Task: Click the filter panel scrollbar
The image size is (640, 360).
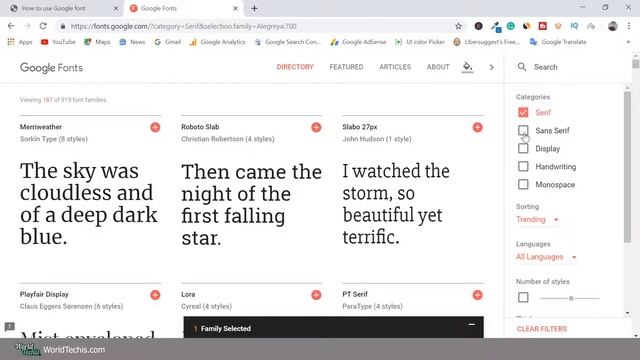Action: [627, 167]
